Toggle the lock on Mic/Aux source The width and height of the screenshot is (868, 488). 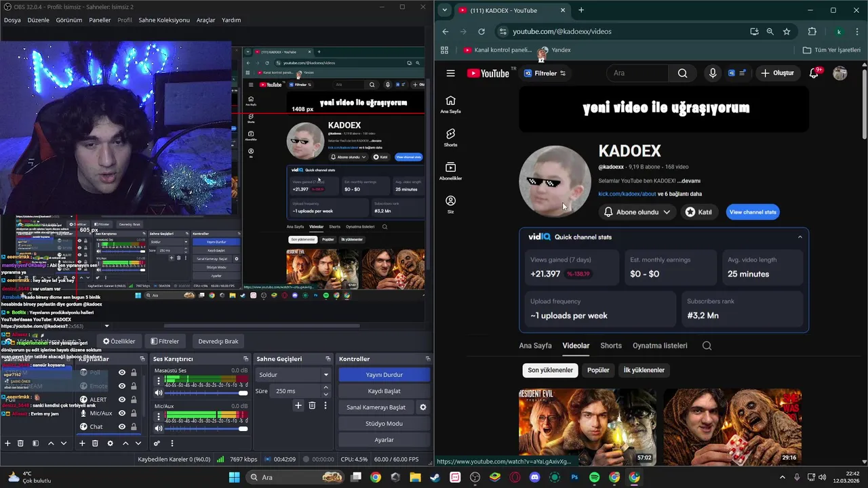pyautogui.click(x=134, y=413)
